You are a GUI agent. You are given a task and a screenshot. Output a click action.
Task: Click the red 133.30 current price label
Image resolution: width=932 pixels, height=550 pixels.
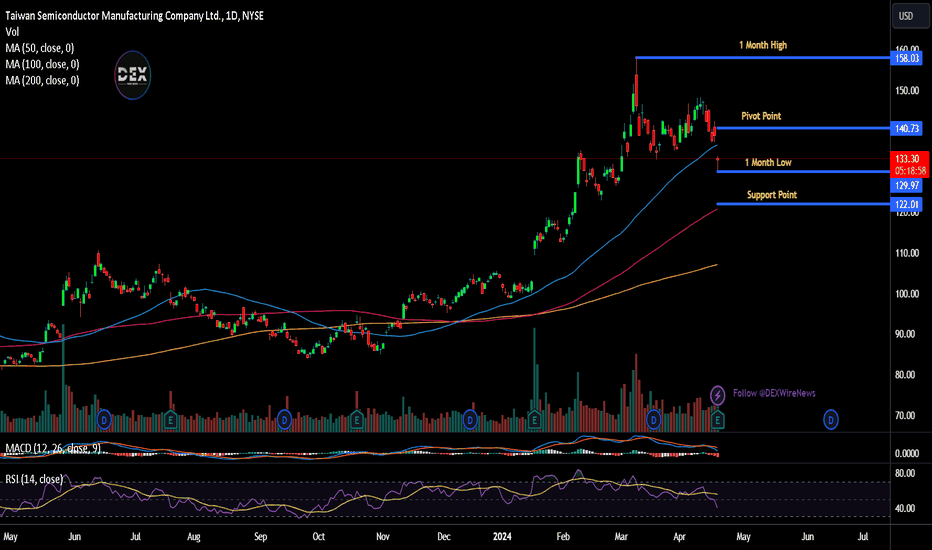908,159
